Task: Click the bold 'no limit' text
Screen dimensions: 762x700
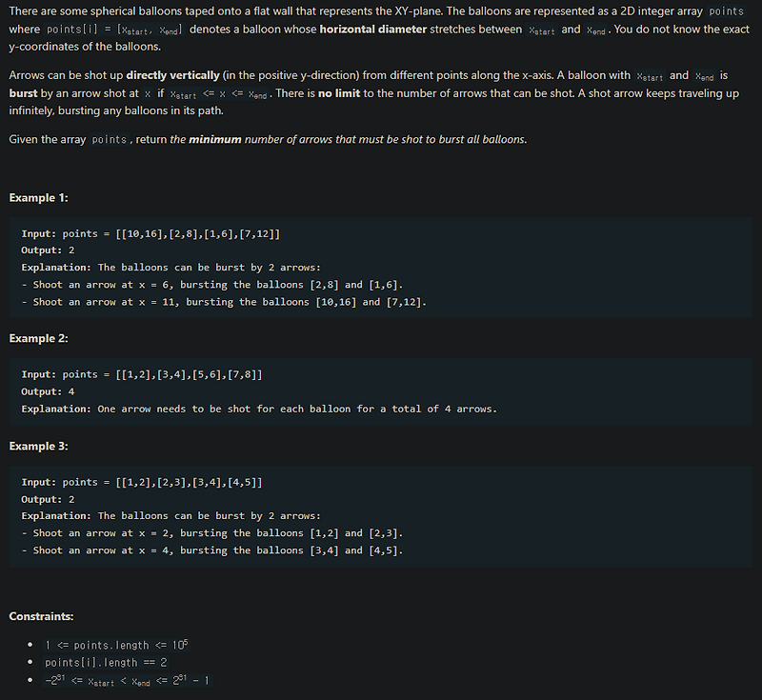Action: pos(339,92)
